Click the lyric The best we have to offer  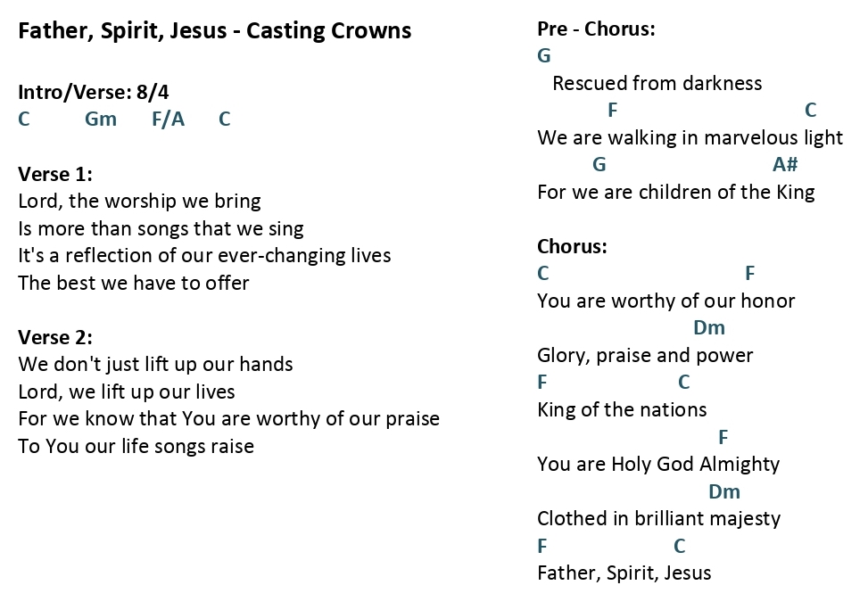[134, 284]
